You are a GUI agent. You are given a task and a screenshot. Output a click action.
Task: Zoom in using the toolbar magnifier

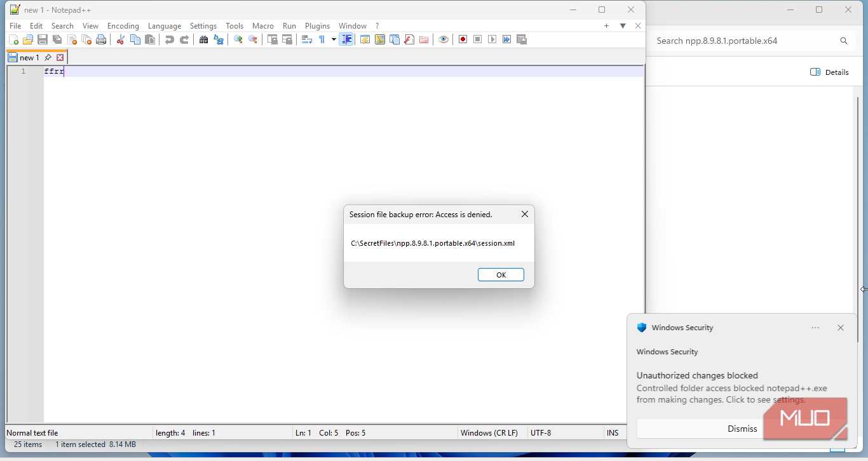(238, 39)
